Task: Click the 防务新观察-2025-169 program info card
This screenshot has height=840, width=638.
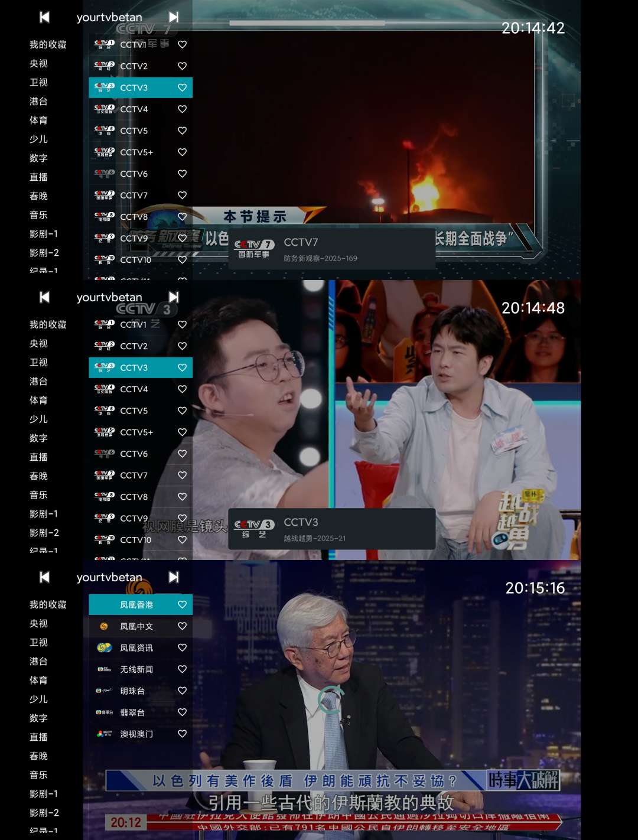Action: point(332,249)
